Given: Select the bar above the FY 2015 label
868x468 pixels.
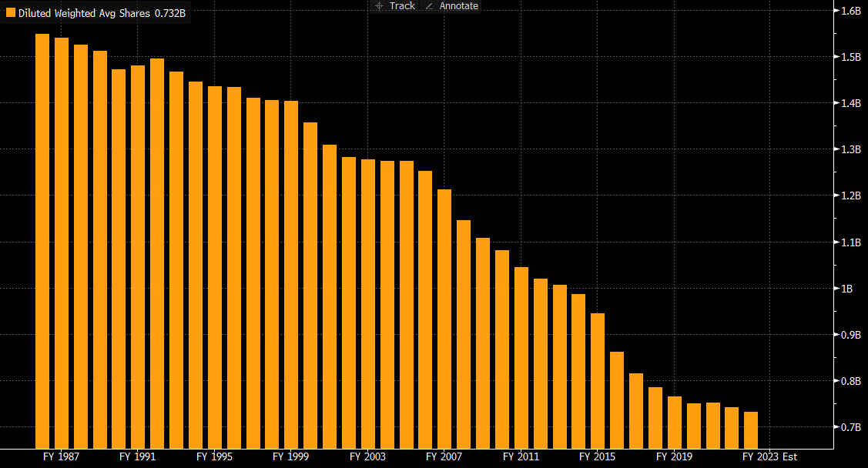Looking at the screenshot, I should (598, 381).
